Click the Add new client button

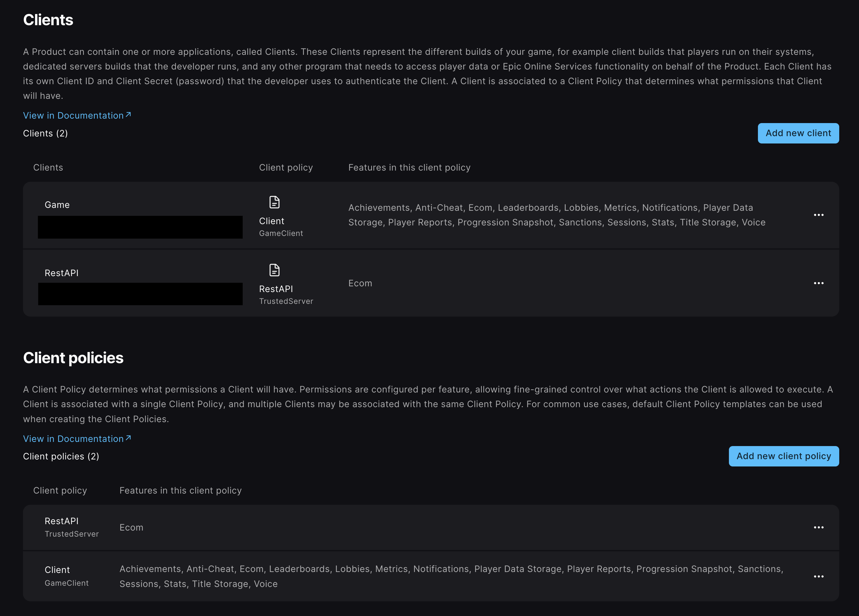[x=798, y=133]
